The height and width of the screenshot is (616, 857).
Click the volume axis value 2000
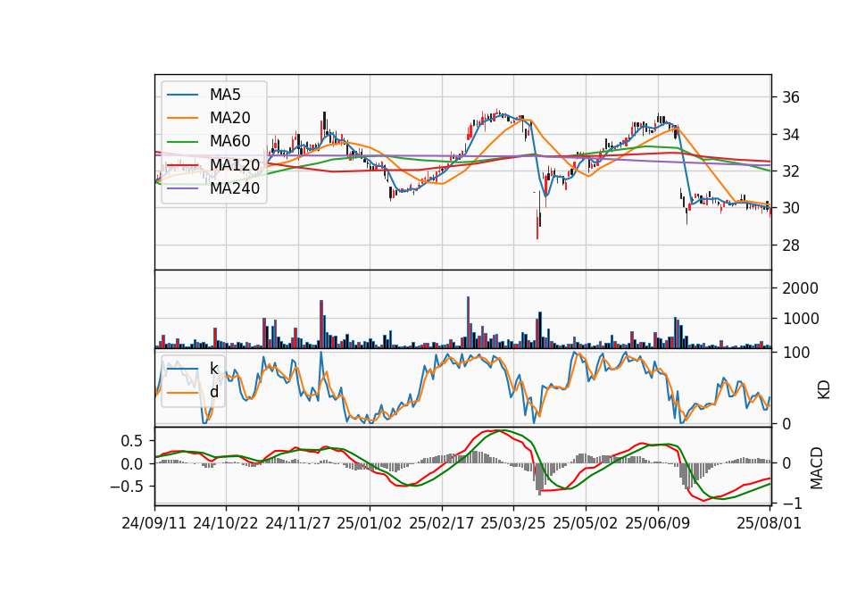tap(800, 288)
